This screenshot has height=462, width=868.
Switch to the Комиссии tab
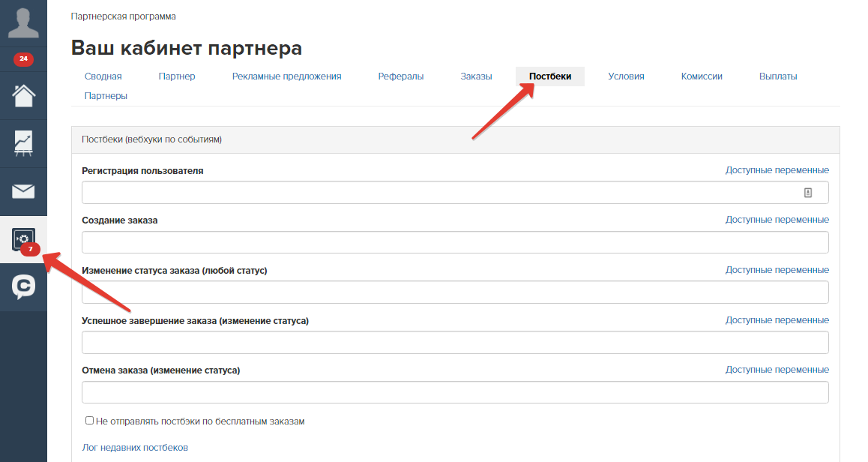tap(702, 76)
